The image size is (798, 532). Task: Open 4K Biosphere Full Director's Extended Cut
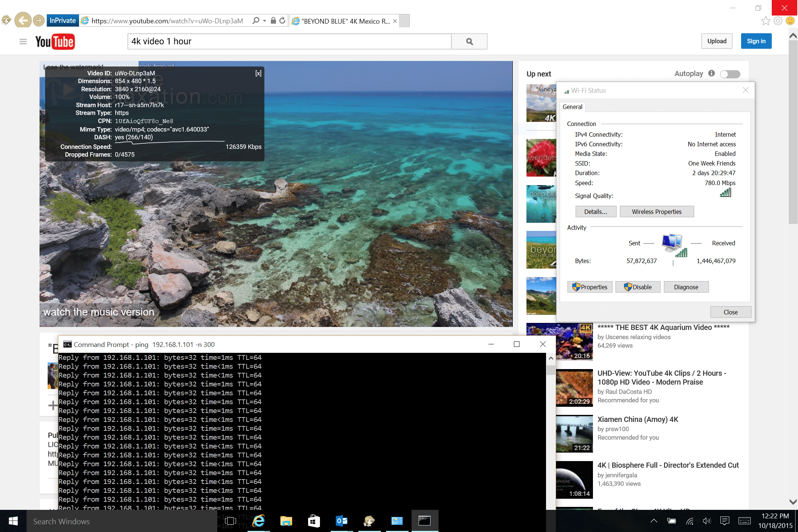(668, 465)
